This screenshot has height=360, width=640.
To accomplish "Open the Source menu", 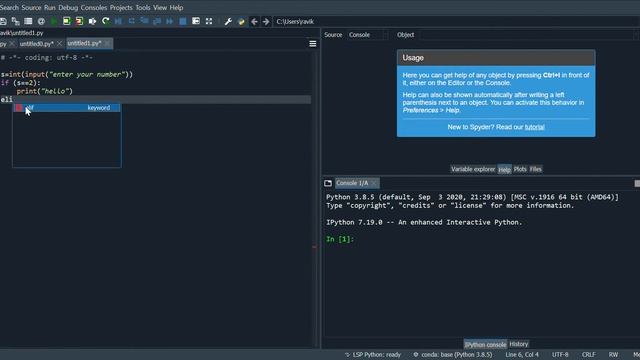I will point(31,7).
